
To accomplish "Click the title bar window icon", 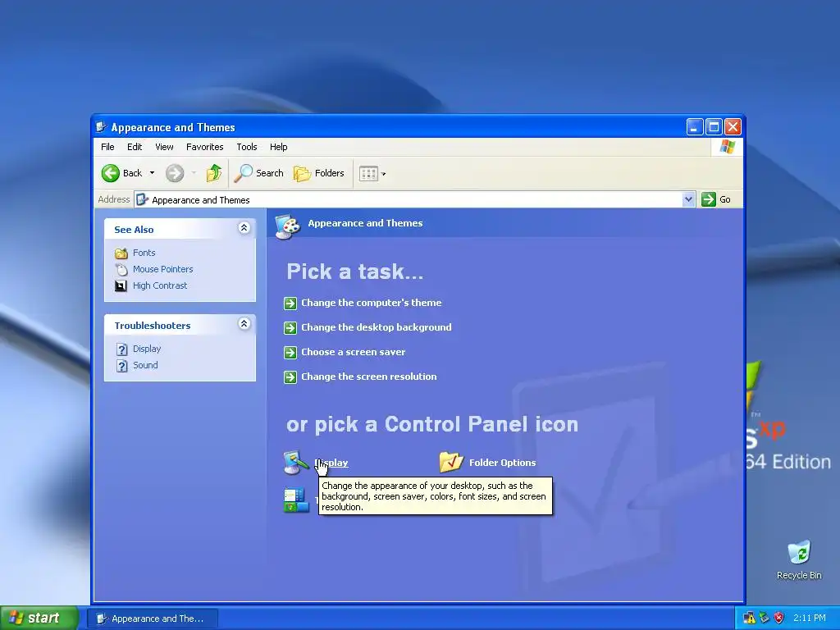I will point(101,127).
